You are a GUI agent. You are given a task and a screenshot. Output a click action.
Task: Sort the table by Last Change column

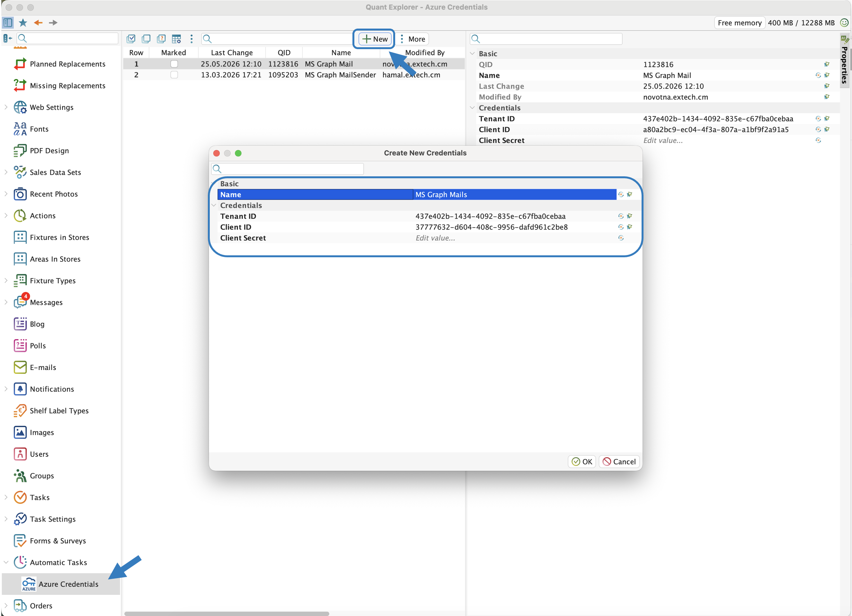(x=232, y=53)
